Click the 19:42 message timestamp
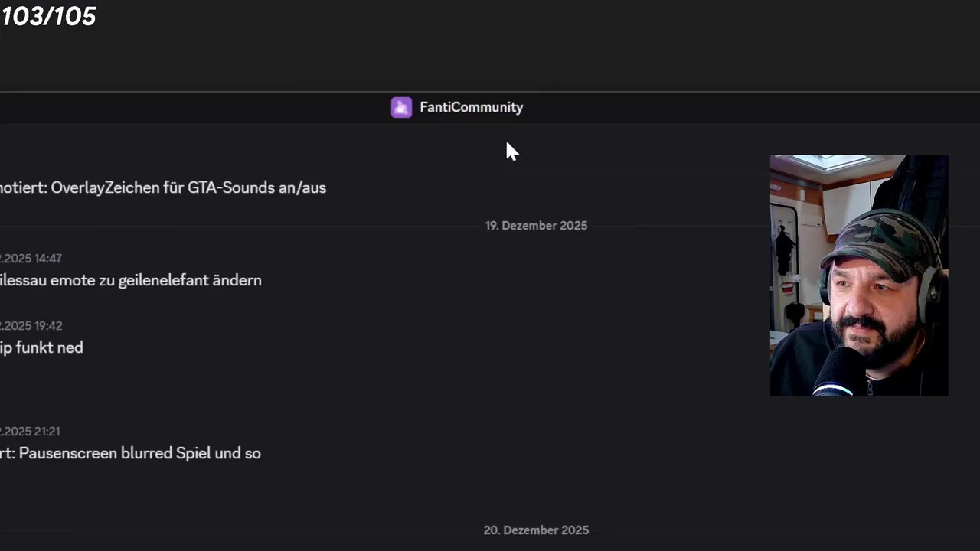 tap(47, 326)
